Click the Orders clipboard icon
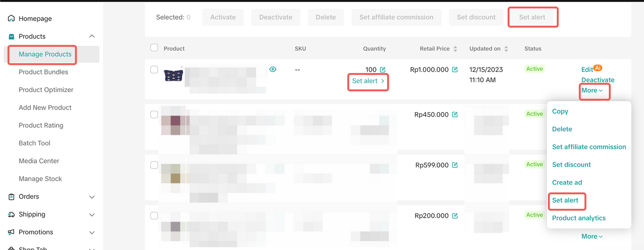The height and width of the screenshot is (250, 644). pos(12,197)
